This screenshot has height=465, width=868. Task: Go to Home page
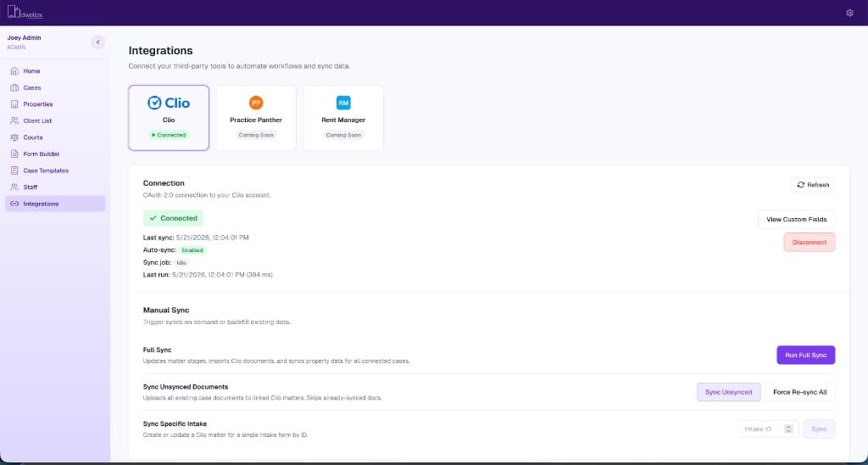tap(31, 71)
